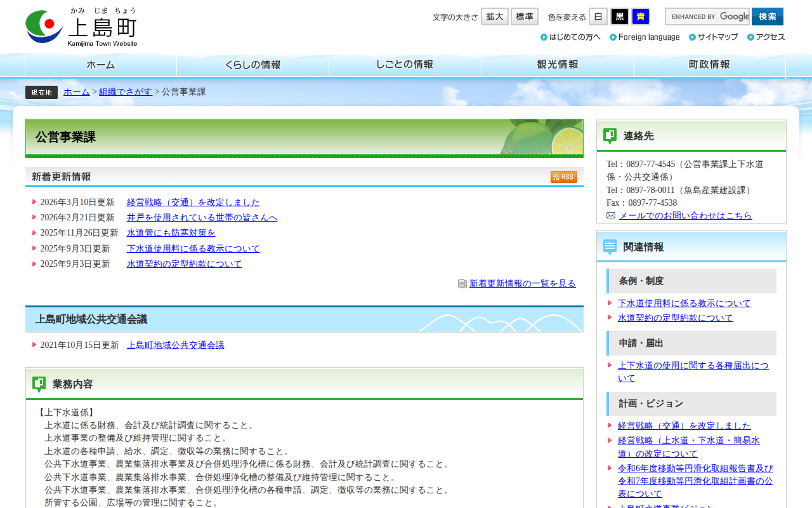
Task: Reset text size with 標準 button
Action: pyautogui.click(x=525, y=17)
